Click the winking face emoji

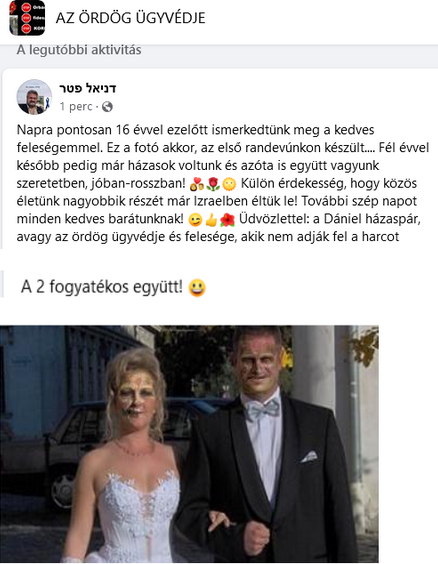coord(195,219)
